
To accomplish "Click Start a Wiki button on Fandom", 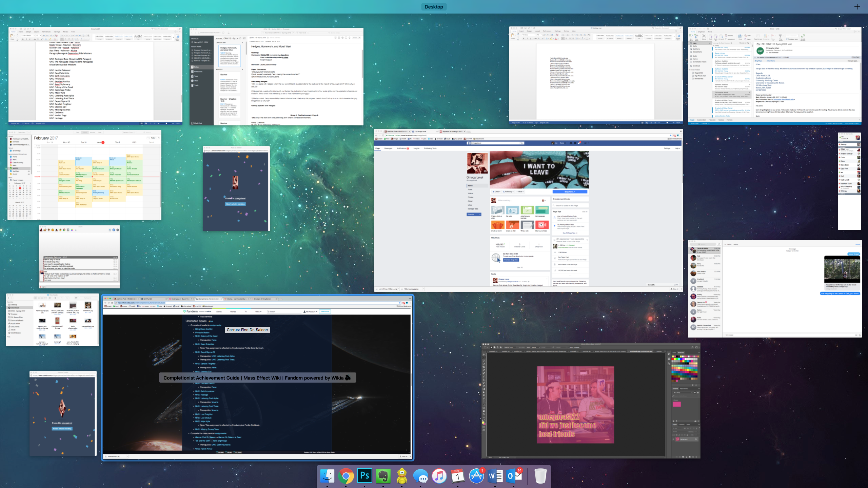I will click(x=325, y=311).
